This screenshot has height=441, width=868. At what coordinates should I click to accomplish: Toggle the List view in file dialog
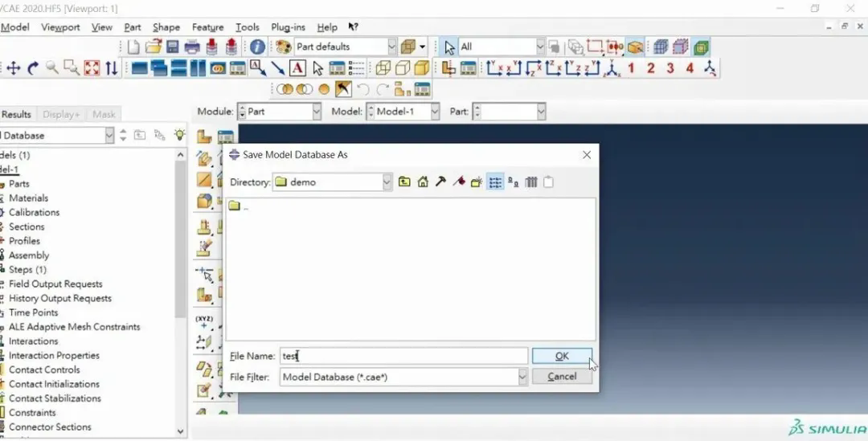click(495, 182)
